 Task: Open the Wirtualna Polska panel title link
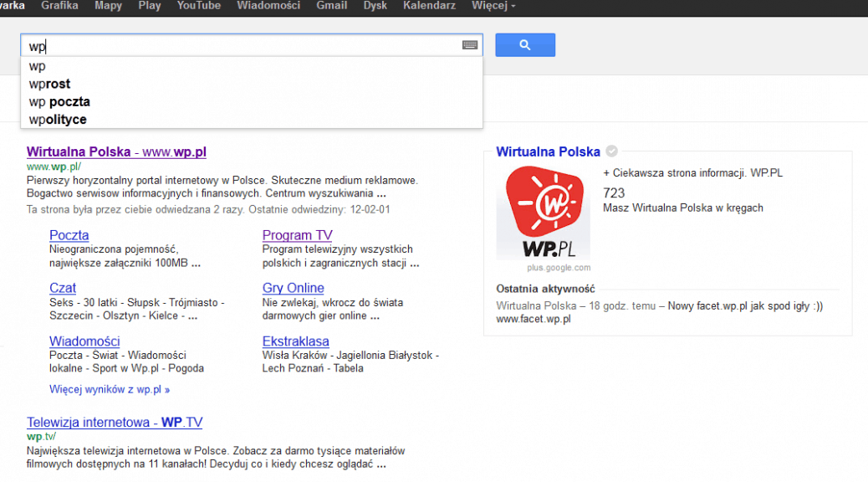548,151
